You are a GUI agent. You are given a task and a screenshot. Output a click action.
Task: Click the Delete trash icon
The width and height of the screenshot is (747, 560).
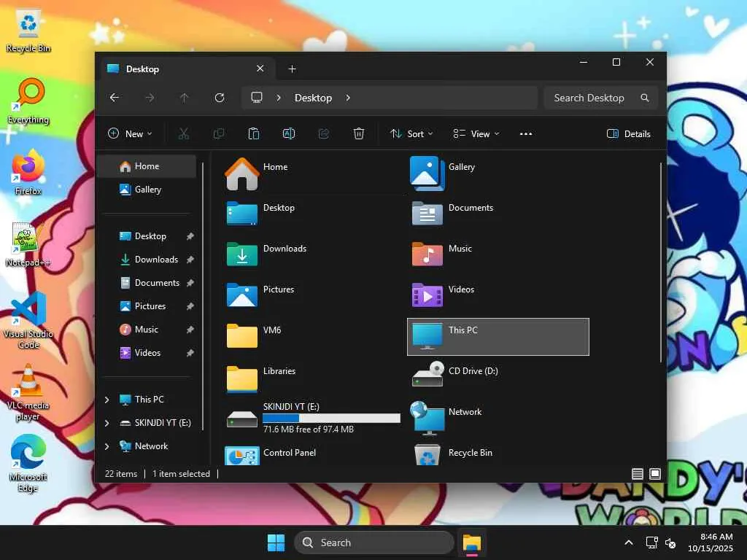coord(359,134)
